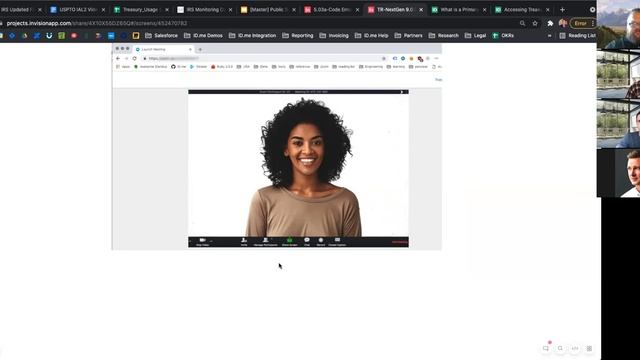Image resolution: width=640 pixels, height=360 pixels.
Task: Click the InVision search magnifier icon at bottom right
Action: [x=560, y=348]
